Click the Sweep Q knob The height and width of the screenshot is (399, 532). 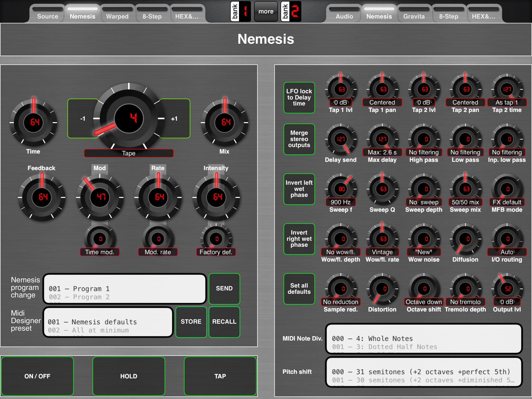click(382, 189)
